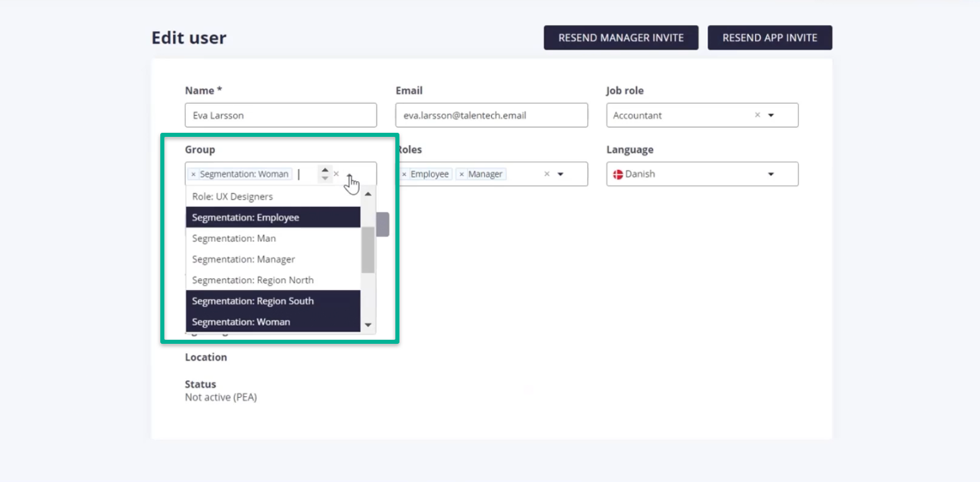Collapse the Group dropdown via its arrow

350,175
